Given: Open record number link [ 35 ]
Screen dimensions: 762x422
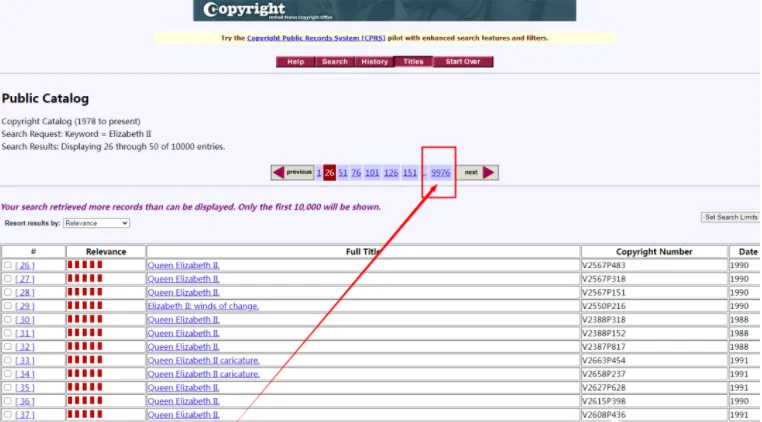Looking at the screenshot, I should 25,388.
